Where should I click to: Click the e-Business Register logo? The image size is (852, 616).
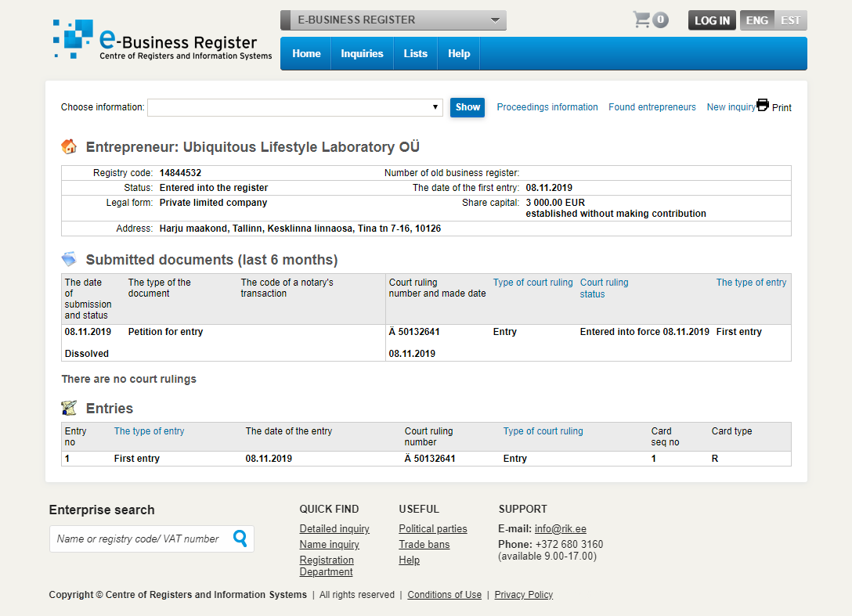(162, 40)
